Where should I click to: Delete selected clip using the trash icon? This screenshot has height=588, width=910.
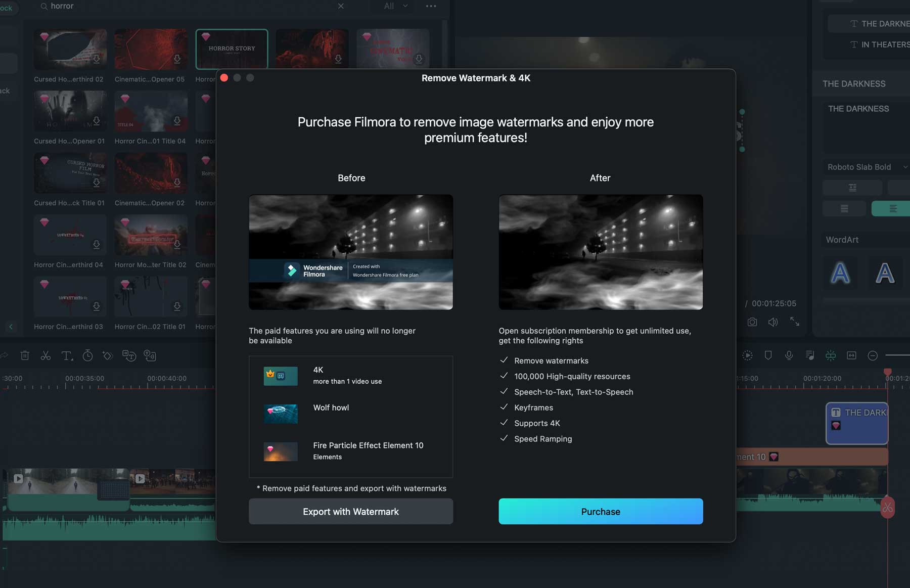(25, 355)
